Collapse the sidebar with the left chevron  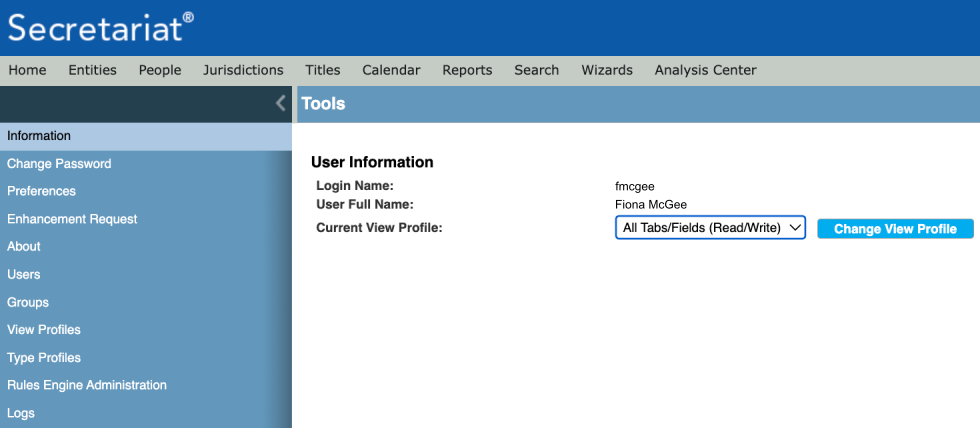[281, 104]
